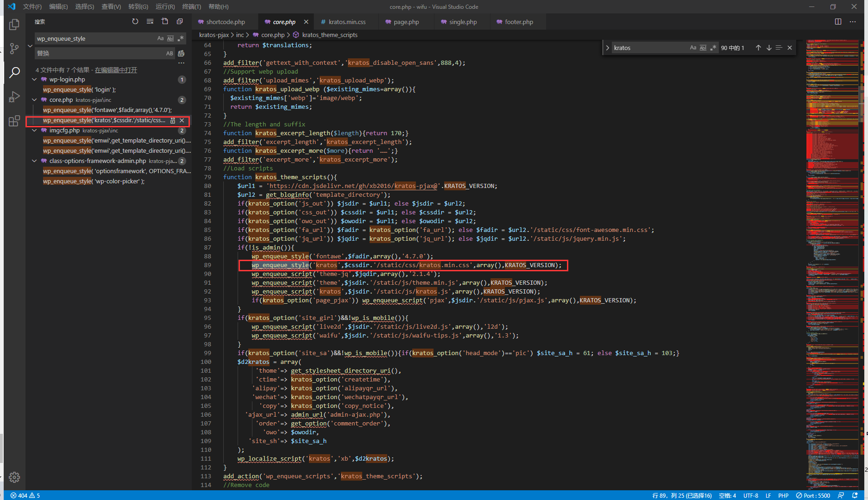Open the 文件(F) menu

pyautogui.click(x=32, y=6)
